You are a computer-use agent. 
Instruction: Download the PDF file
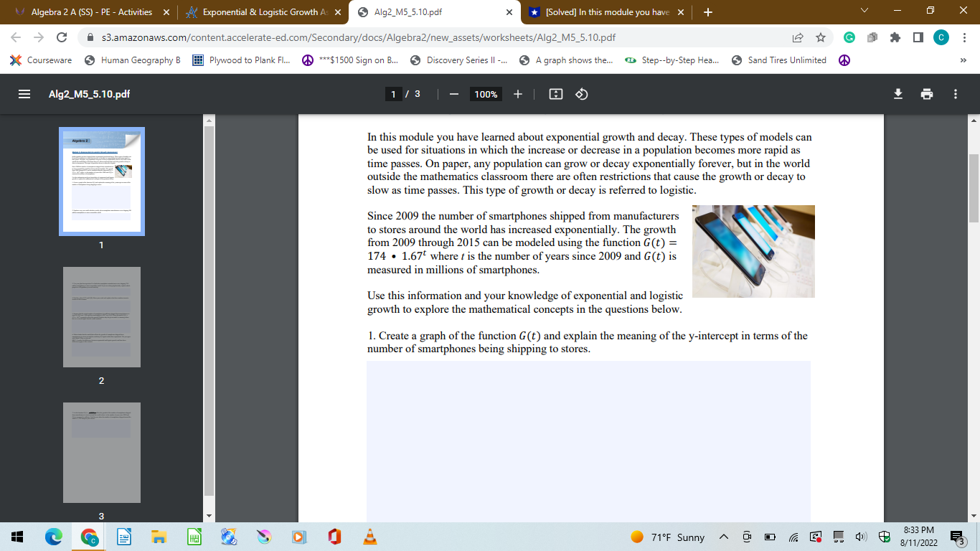898,94
